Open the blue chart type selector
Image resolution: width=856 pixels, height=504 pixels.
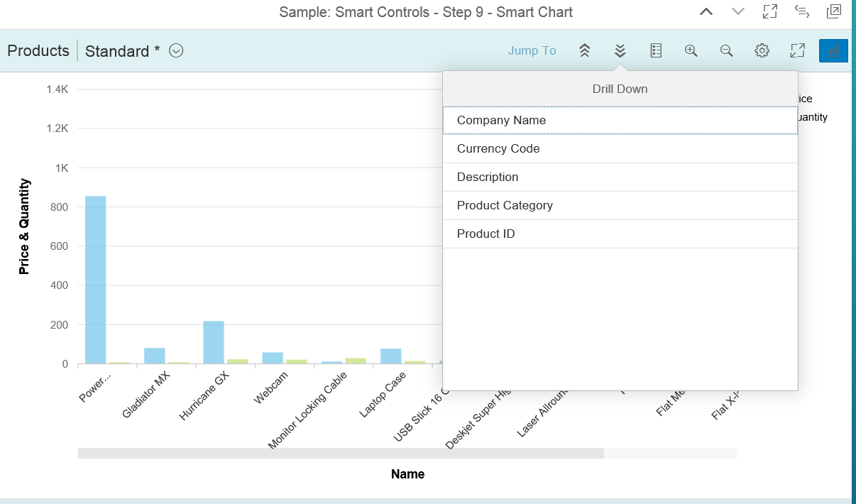(833, 50)
